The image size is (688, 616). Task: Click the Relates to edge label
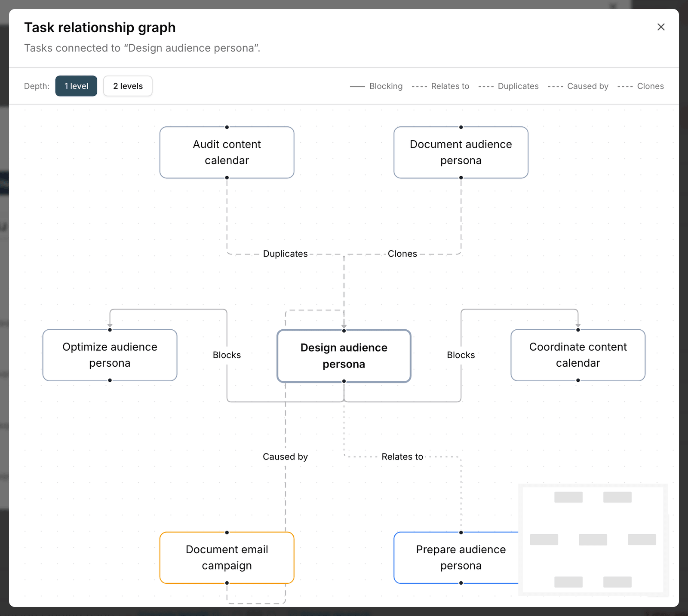coord(402,457)
